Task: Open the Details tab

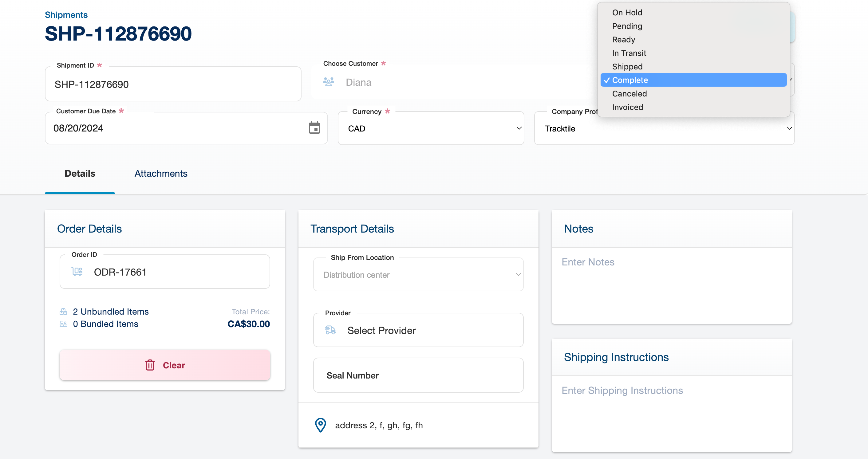Action: point(80,173)
